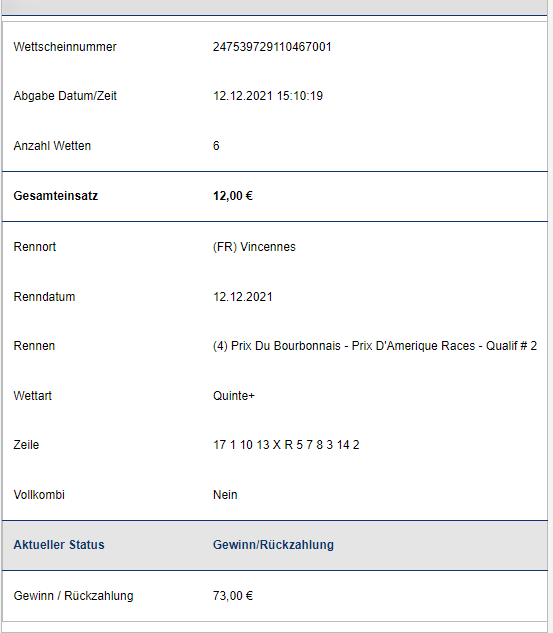Click the total stake 12,00 €

[233, 196]
